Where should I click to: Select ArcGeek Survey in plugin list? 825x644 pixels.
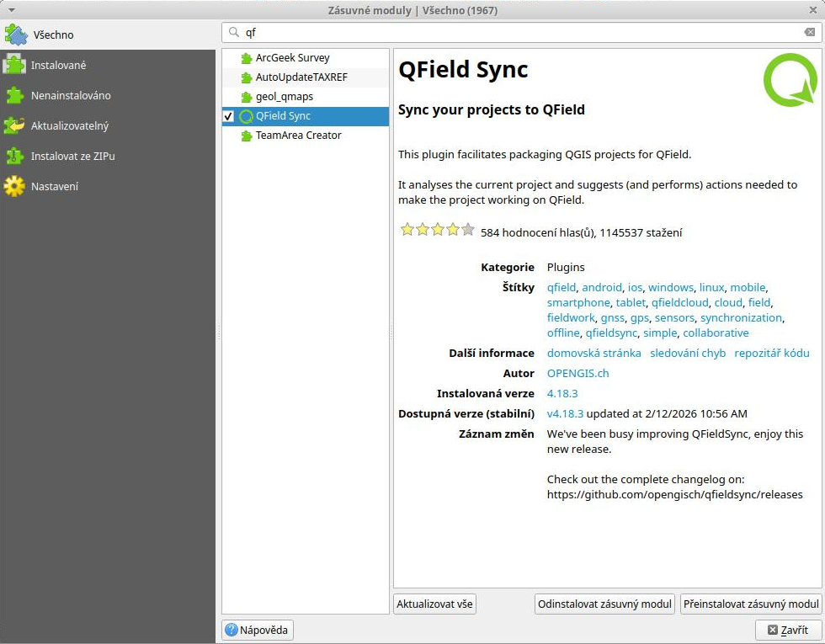tap(292, 58)
